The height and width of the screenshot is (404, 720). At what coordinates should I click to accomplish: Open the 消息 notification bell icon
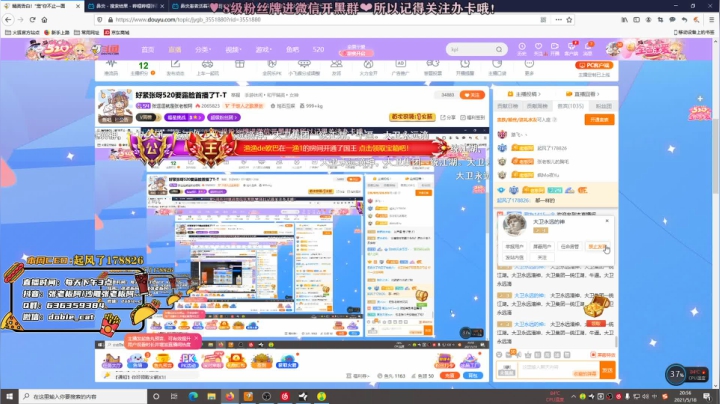coord(588,49)
